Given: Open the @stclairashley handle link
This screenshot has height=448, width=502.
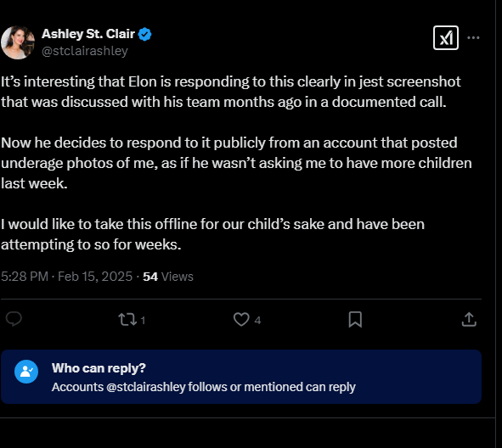Looking at the screenshot, I should [85, 51].
